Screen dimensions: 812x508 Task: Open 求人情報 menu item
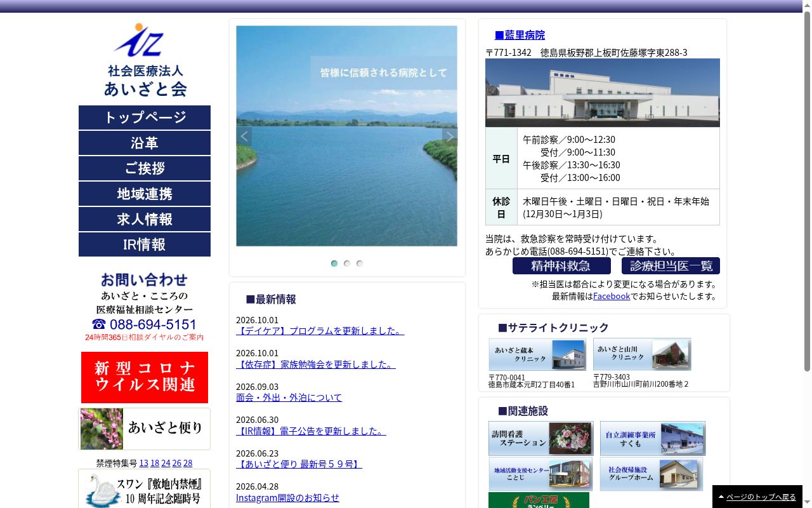click(x=145, y=219)
